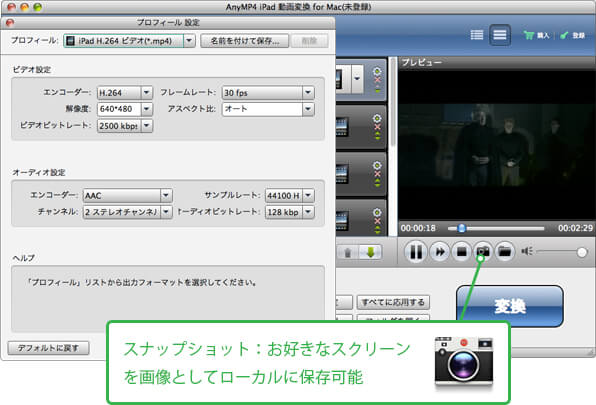Open the チャンネル stereo dropdown
This screenshot has width=596, height=405.
click(x=166, y=212)
